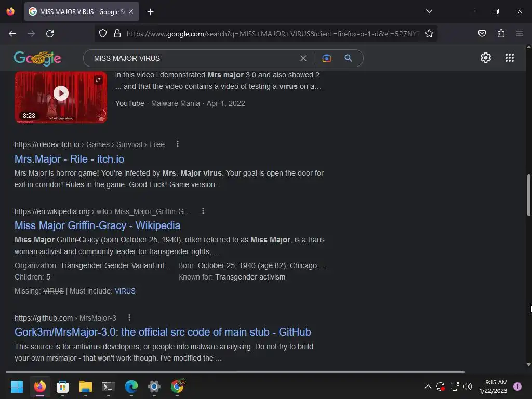Open Google Chrome from taskbar
The height and width of the screenshot is (399, 532).
point(177,386)
